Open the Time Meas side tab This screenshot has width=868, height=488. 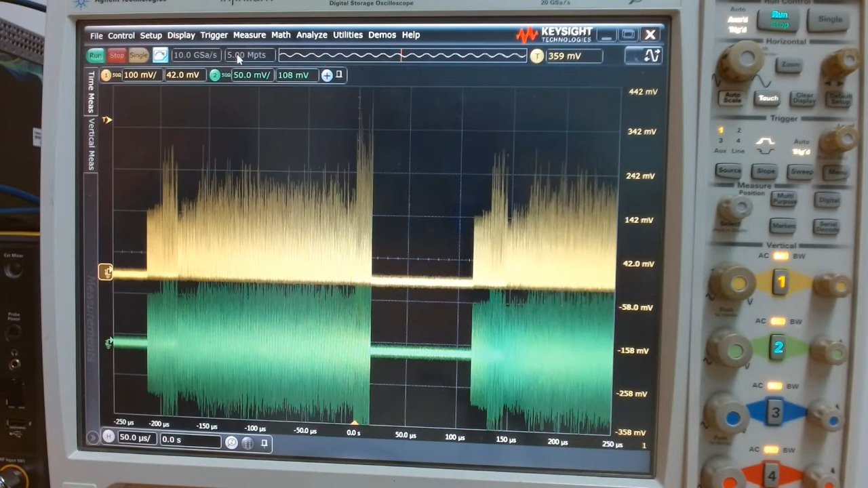[x=92, y=91]
